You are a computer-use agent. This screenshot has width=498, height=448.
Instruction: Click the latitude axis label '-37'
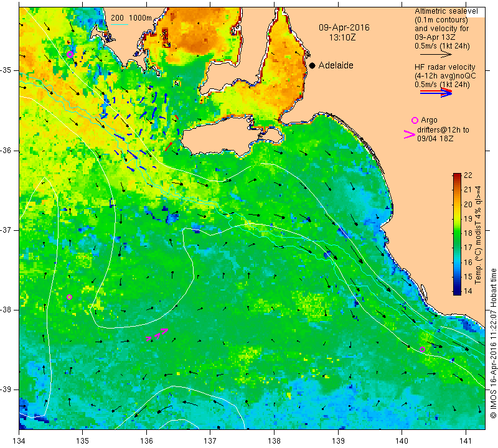tap(6, 230)
